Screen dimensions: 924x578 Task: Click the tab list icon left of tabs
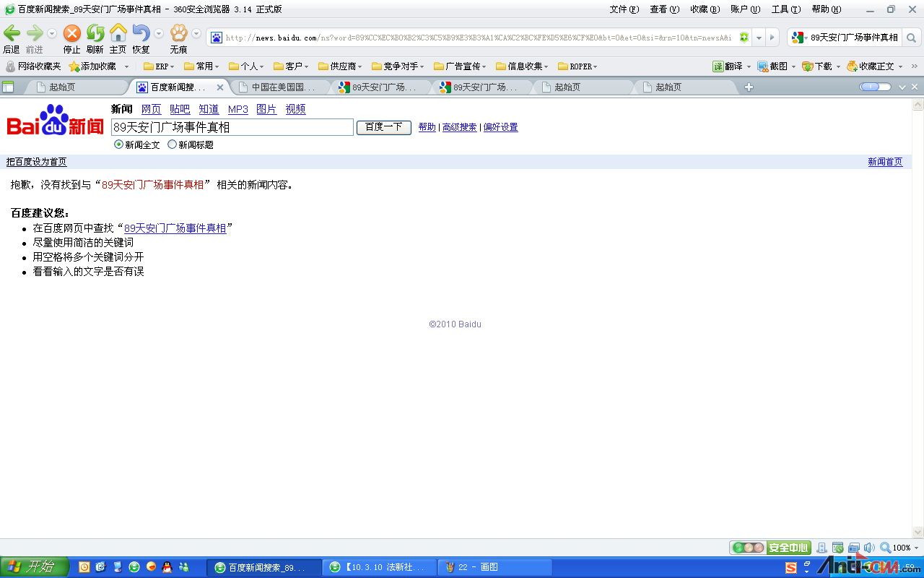click(x=8, y=87)
